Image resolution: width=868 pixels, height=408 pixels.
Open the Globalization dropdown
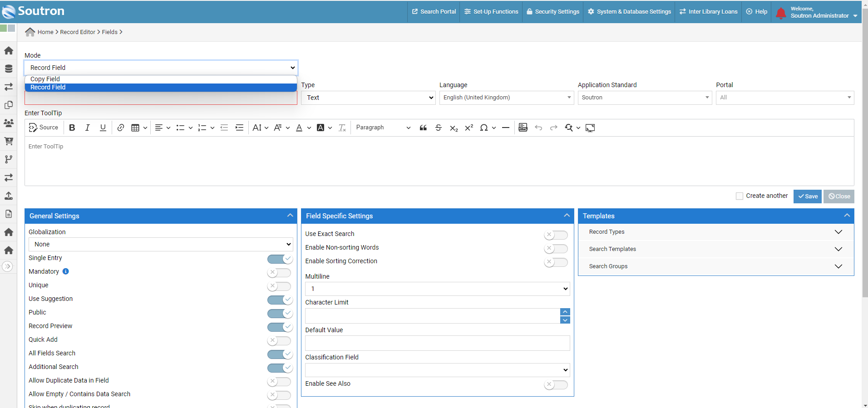coord(161,244)
